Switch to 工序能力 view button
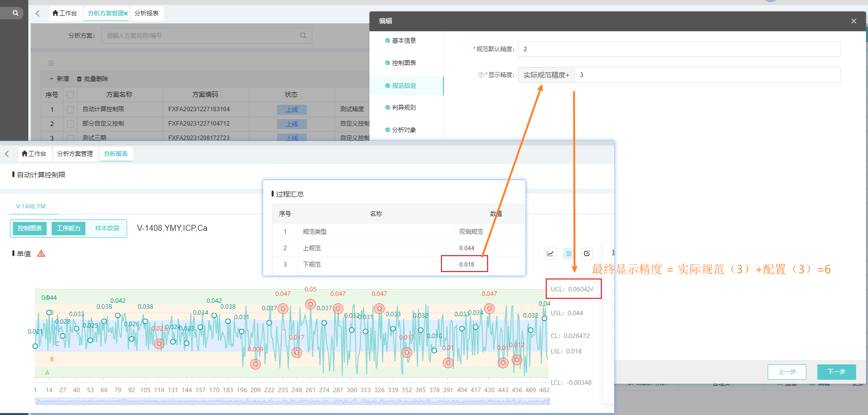 [x=68, y=228]
